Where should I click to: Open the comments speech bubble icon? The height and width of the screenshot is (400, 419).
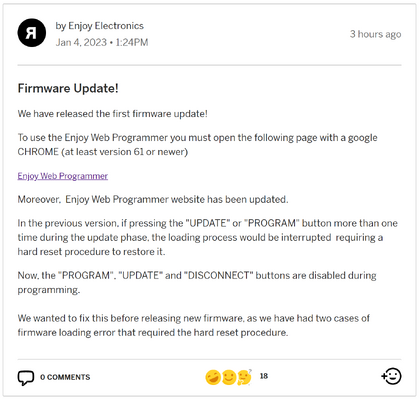coord(26,378)
